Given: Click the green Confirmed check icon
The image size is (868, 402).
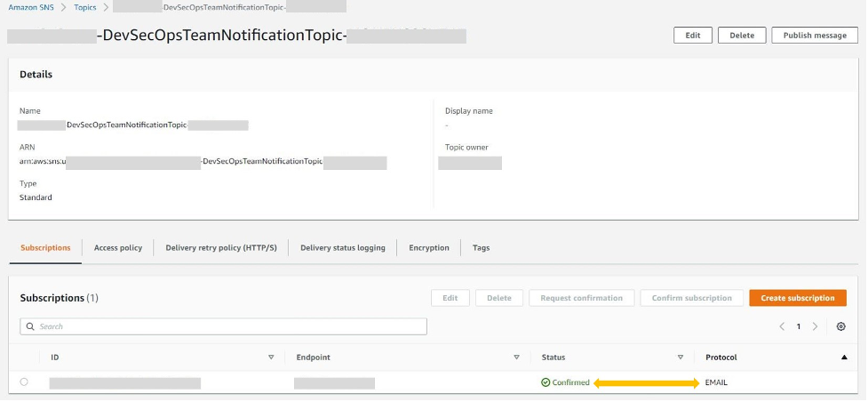Looking at the screenshot, I should click(x=545, y=383).
